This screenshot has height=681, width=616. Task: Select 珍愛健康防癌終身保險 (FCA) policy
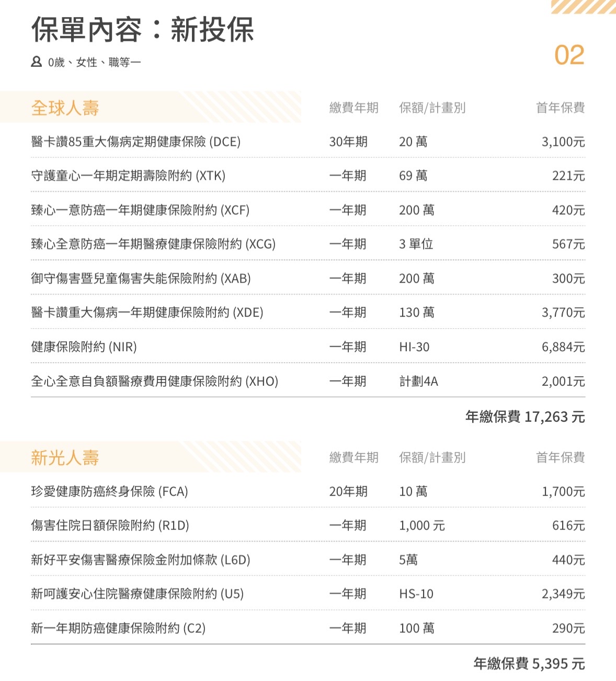[109, 491]
